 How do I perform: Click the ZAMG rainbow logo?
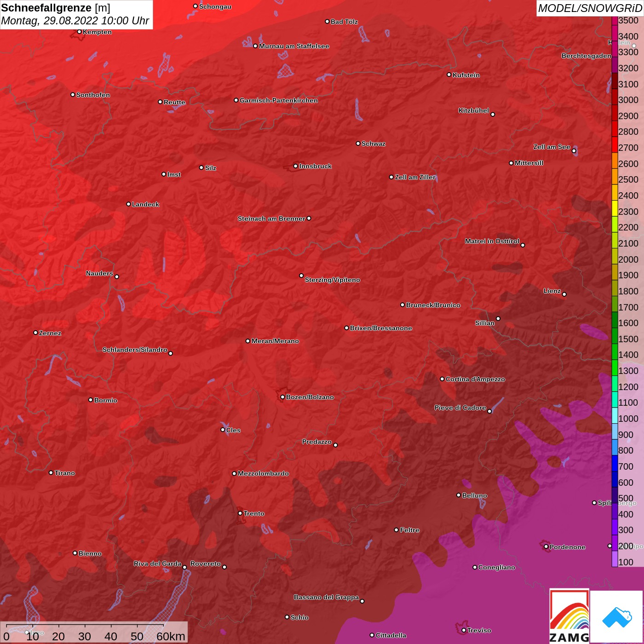click(569, 616)
